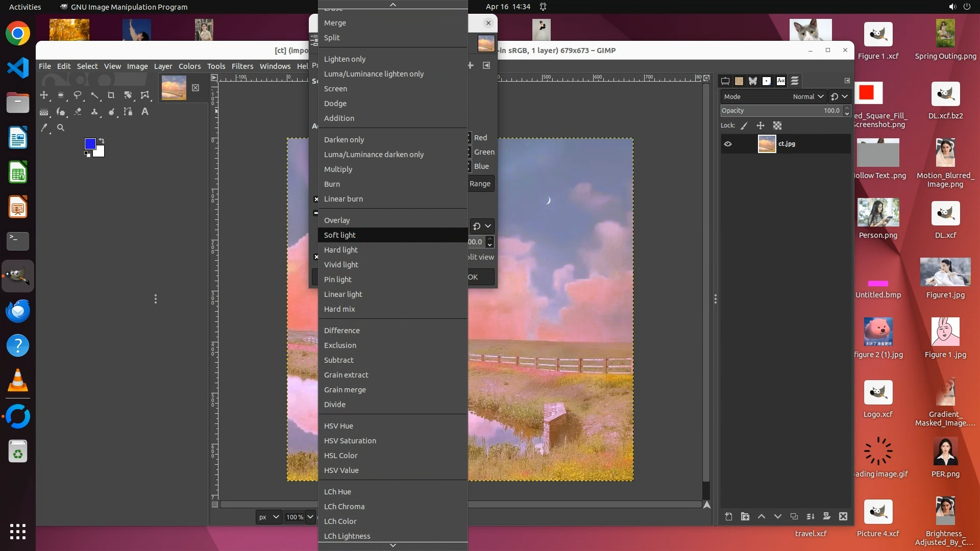Select the Zoom magnifier tool
This screenshot has width=980, height=551.
pyautogui.click(x=61, y=128)
